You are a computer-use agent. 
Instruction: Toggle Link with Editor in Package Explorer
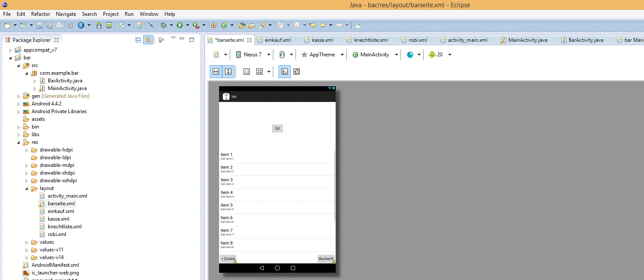[148, 40]
